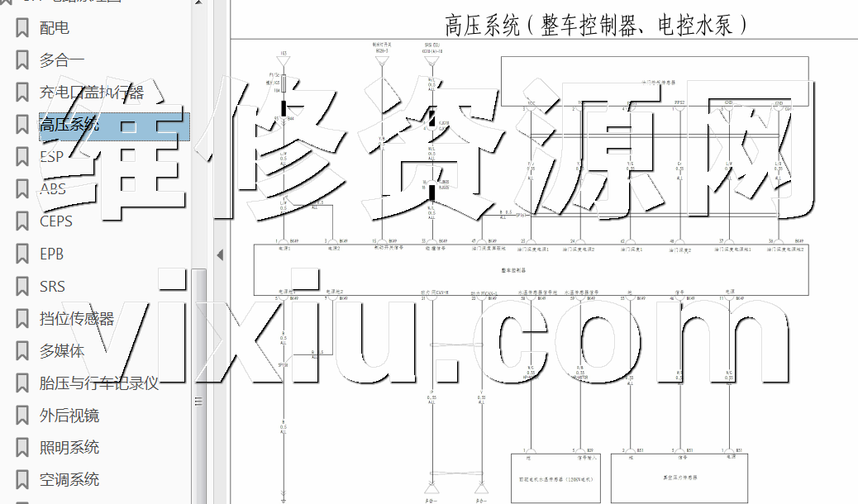
Task: Click the diagram title 高压系统（整车控制器、电控水泵）
Action: click(x=597, y=25)
